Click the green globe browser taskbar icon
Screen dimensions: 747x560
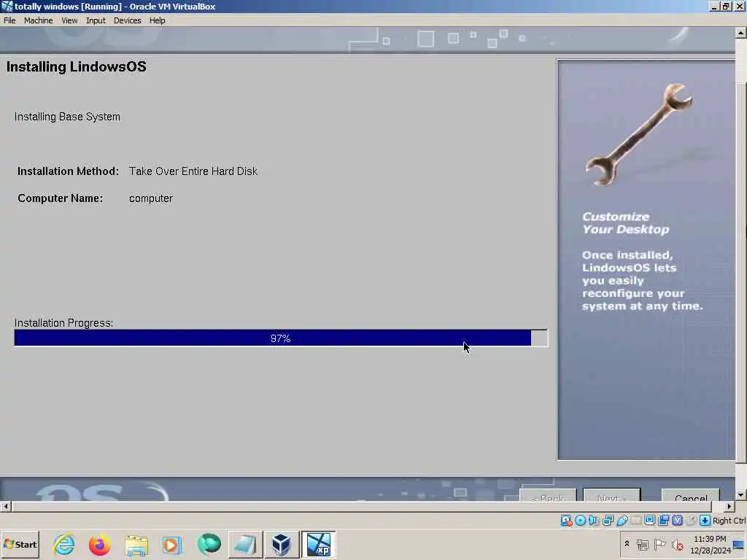(x=209, y=545)
